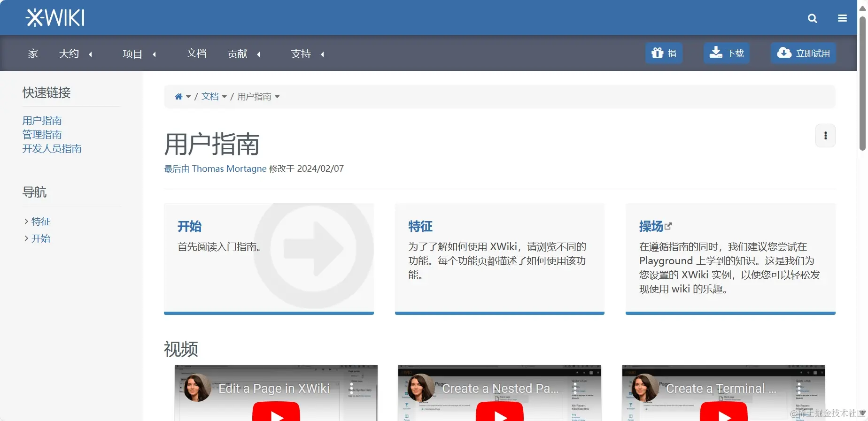Screen dimensions: 868x421
Task: Expand the 开始 navigation tree chevron
Action: click(x=26, y=238)
